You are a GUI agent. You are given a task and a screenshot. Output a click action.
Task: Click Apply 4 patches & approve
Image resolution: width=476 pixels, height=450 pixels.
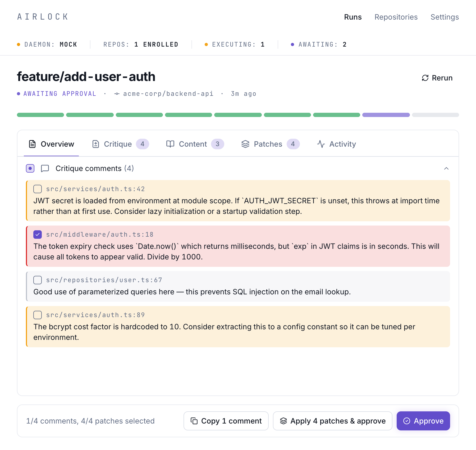click(332, 421)
